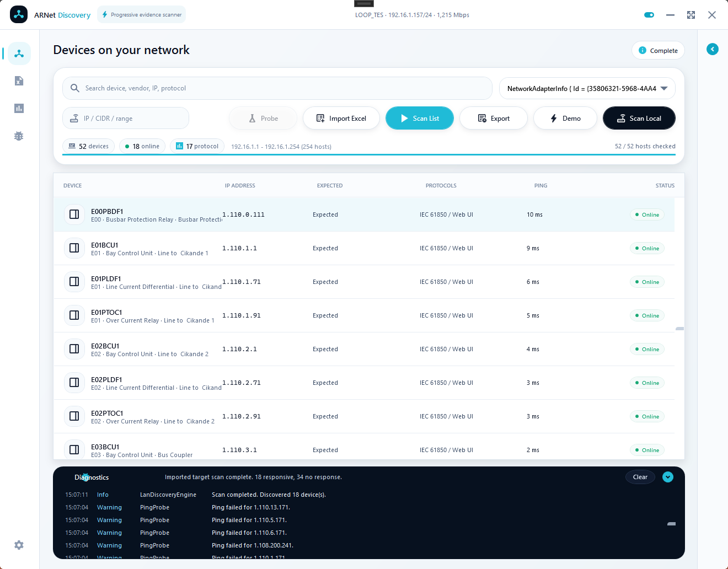Viewport: 728px width, 569px height.
Task: Click device icon for E02PTOC1
Action: click(x=74, y=416)
